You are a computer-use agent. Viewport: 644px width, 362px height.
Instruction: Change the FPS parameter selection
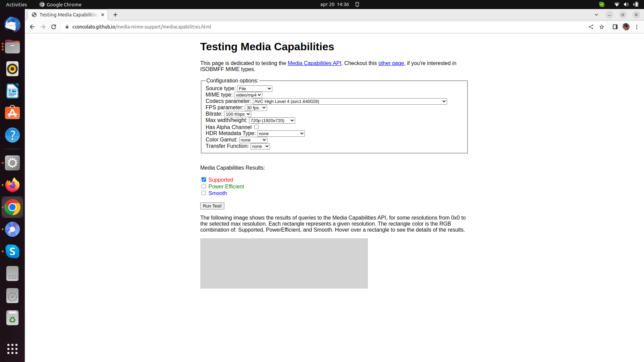[x=256, y=108]
